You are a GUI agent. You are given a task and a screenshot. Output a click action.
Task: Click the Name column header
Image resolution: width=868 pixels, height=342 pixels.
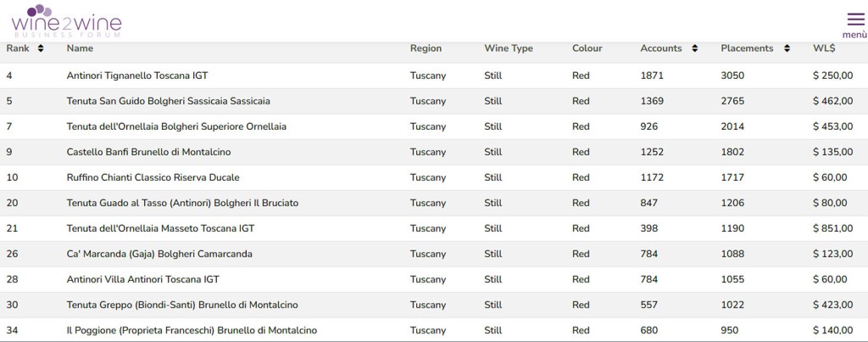pos(80,48)
